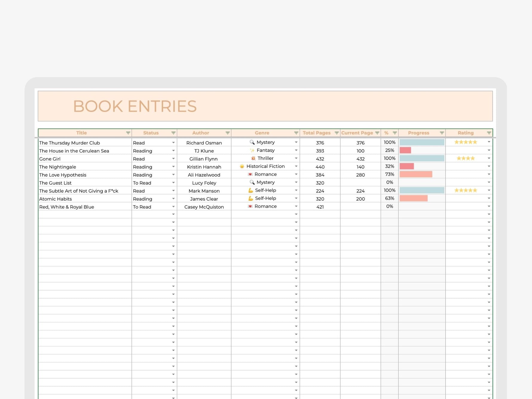Open the filter icon on the Current Page column
The image size is (532, 399).
point(377,133)
